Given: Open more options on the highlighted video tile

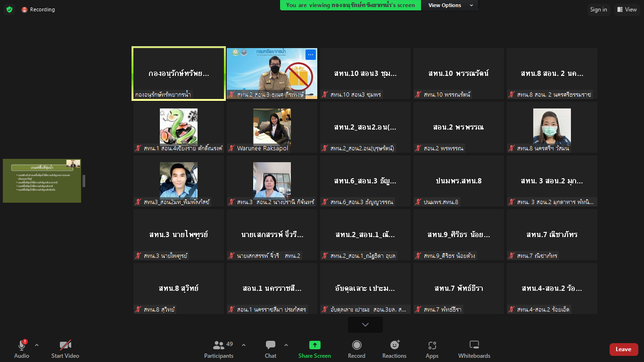Looking at the screenshot, I should point(310,55).
